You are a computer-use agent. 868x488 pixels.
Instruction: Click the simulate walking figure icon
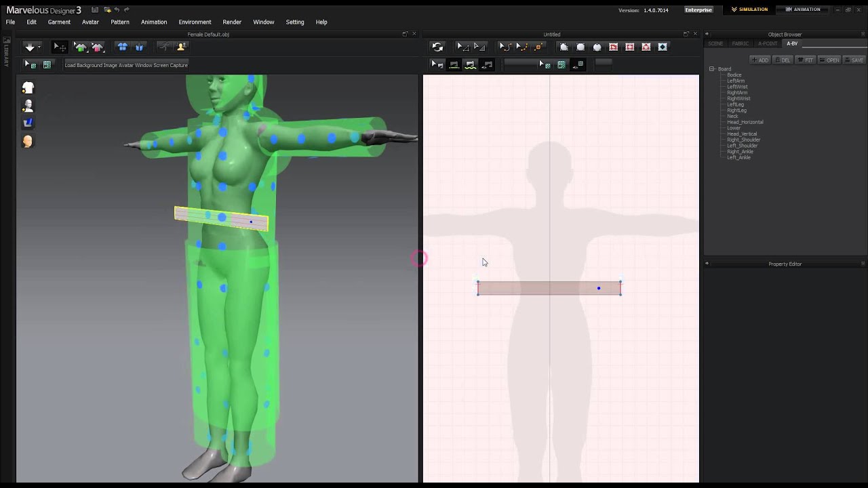163,47
